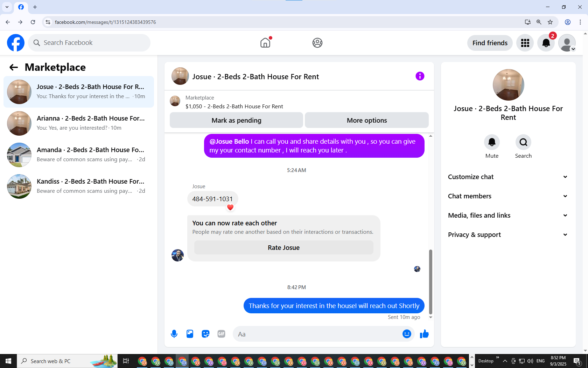Expand the Privacy & support section

507,235
